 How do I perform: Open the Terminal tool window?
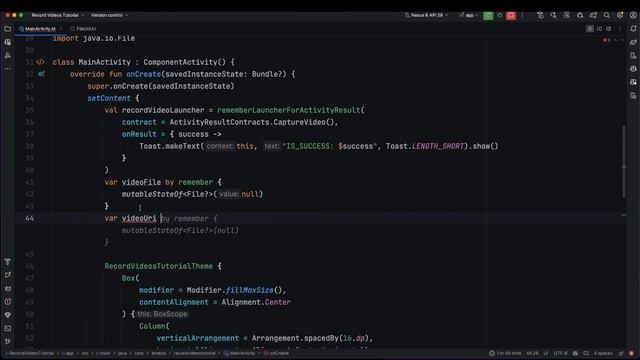coord(7,328)
